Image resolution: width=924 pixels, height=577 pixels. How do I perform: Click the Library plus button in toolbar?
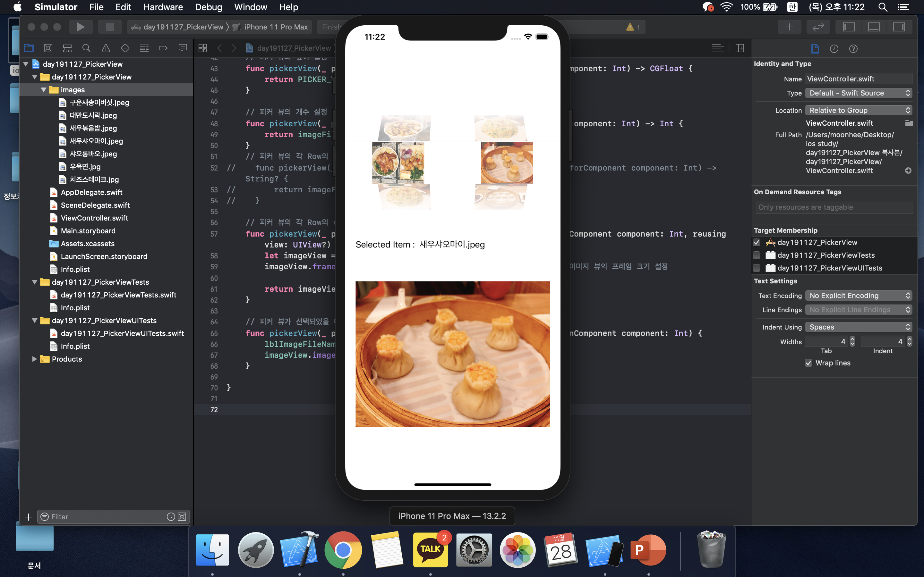(789, 27)
